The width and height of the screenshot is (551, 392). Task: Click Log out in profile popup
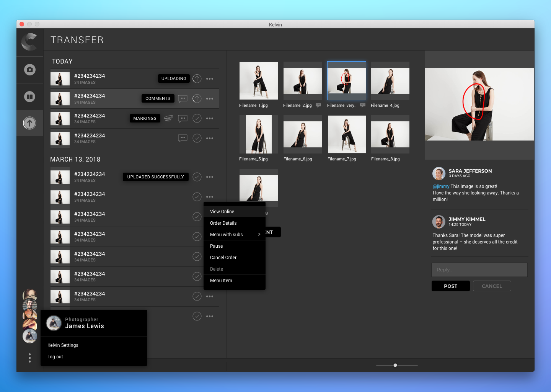pos(55,357)
